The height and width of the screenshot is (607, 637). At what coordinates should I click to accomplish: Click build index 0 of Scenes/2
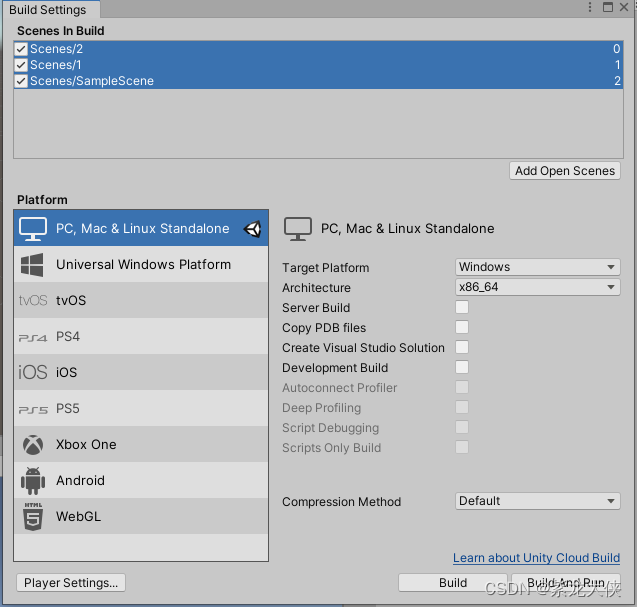tap(616, 49)
